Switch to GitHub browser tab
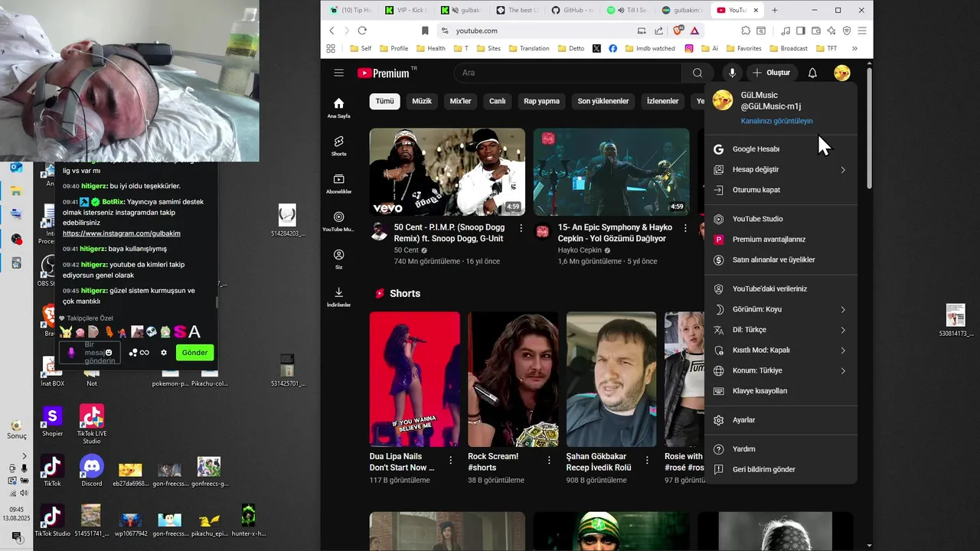This screenshot has height=551, width=980. pos(574,10)
